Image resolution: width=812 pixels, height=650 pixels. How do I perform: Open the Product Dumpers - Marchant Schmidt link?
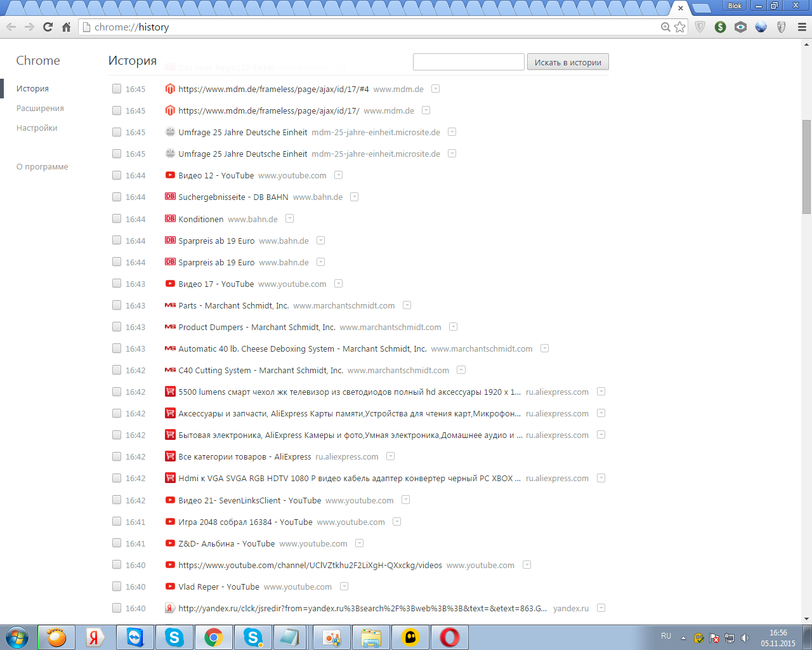pyautogui.click(x=257, y=327)
